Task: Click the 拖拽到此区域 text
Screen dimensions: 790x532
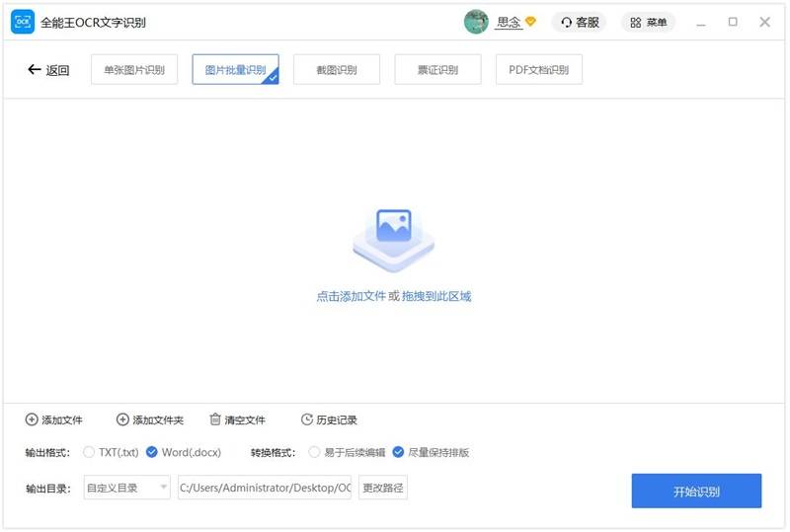Action: pos(436,296)
